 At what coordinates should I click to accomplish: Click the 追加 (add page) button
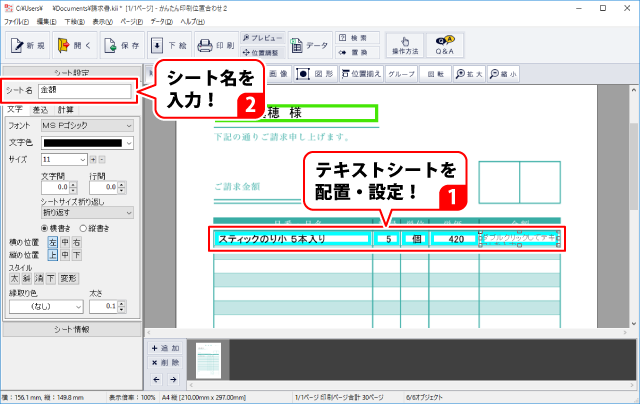[x=165, y=348]
